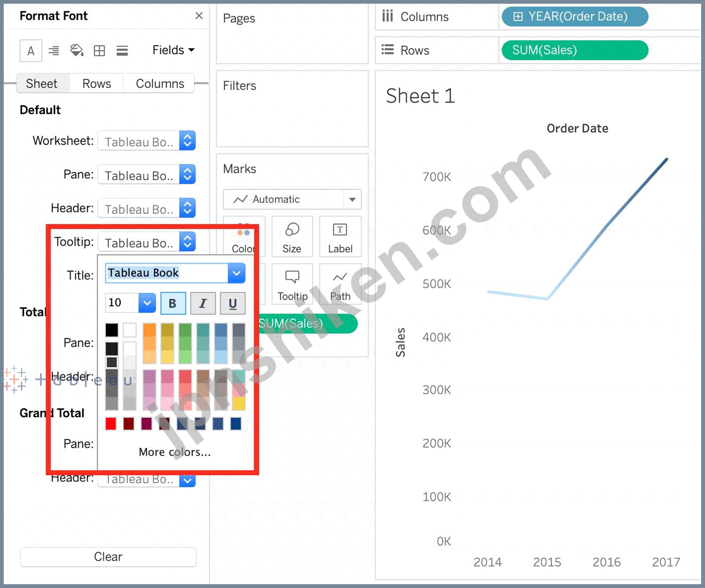Screen dimensions: 705x588
Task: Pick the white color swatch
Action: (x=129, y=330)
